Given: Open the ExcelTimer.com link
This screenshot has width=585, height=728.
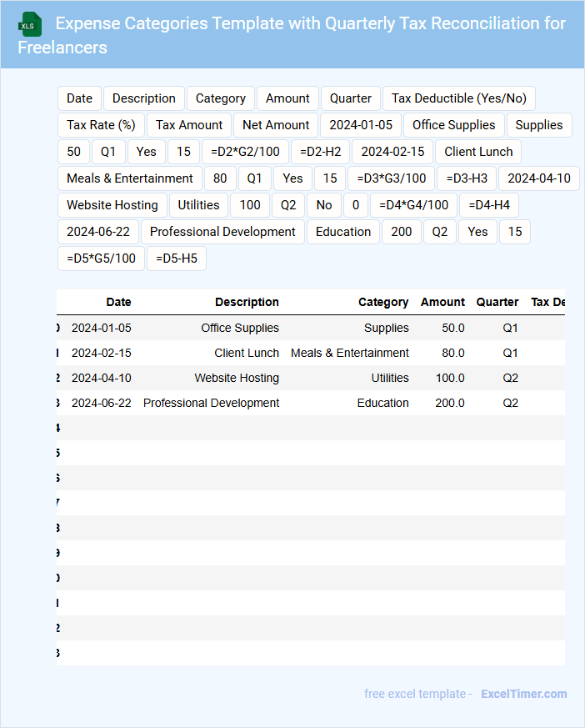Looking at the screenshot, I should tap(523, 694).
